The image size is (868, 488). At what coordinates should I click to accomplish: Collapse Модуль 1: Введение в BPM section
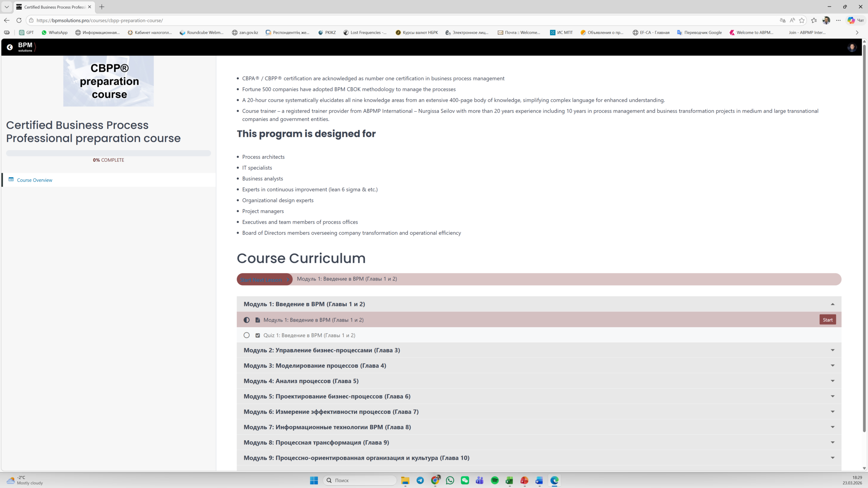point(833,304)
